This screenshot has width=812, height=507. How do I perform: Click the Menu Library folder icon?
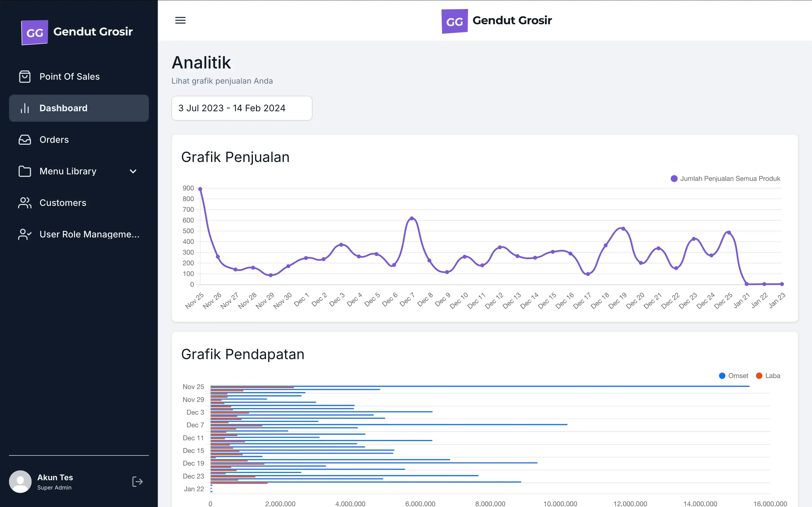point(25,171)
